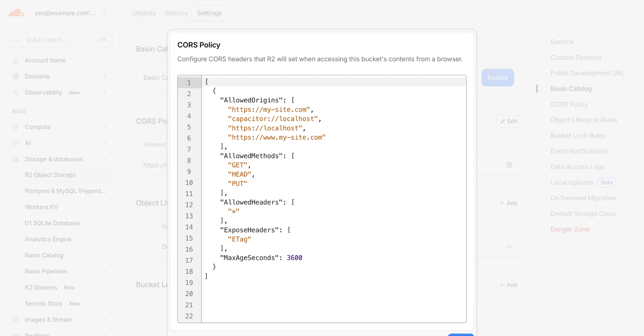Click the Enable button for Basin Catalog
644x336 pixels.
click(x=497, y=77)
